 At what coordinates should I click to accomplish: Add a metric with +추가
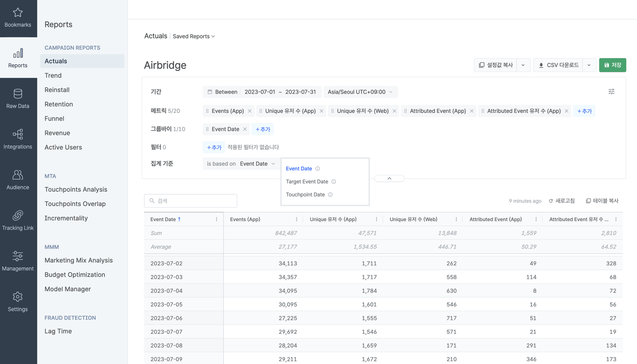584,111
